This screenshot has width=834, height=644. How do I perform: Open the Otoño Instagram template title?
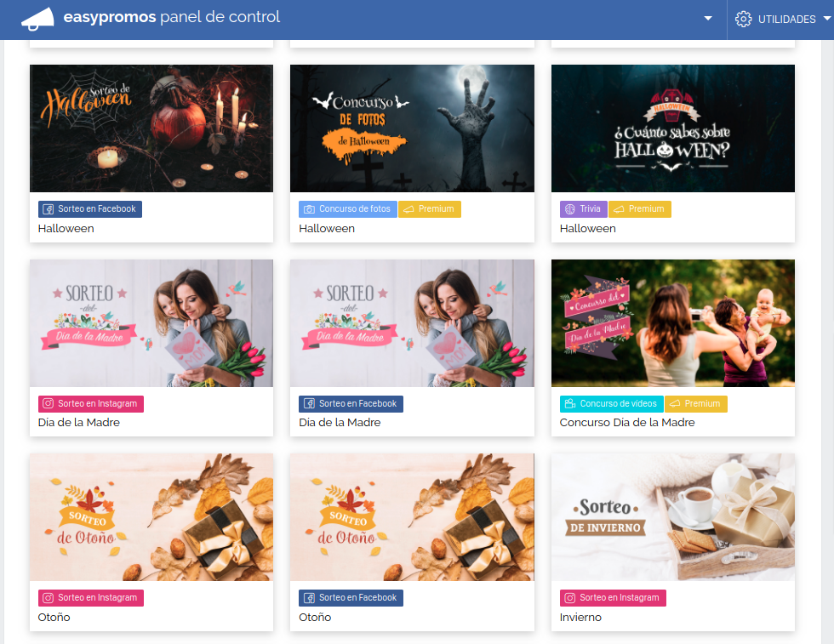(x=54, y=618)
